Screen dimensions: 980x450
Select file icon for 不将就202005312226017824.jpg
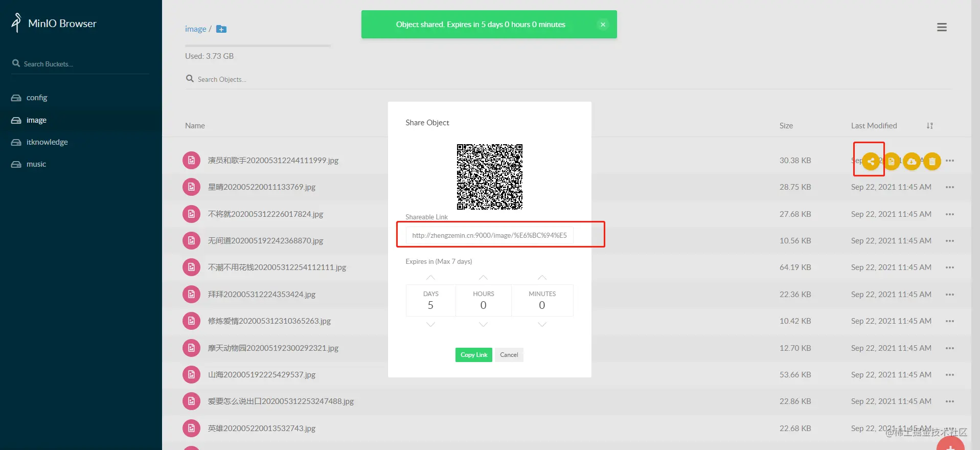click(x=191, y=214)
